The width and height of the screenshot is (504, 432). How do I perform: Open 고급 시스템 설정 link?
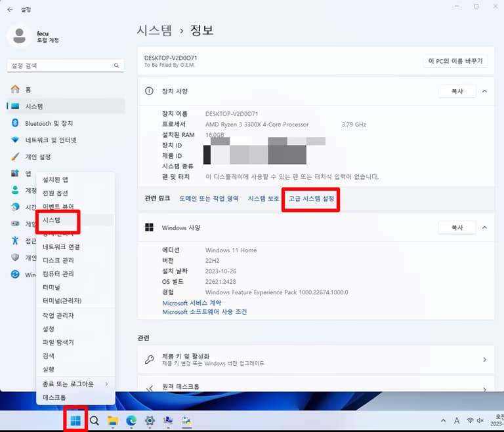coord(311,199)
